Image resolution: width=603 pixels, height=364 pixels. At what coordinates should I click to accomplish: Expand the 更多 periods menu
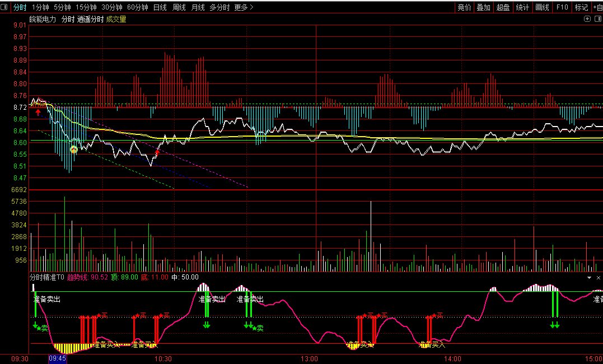[x=244, y=7]
